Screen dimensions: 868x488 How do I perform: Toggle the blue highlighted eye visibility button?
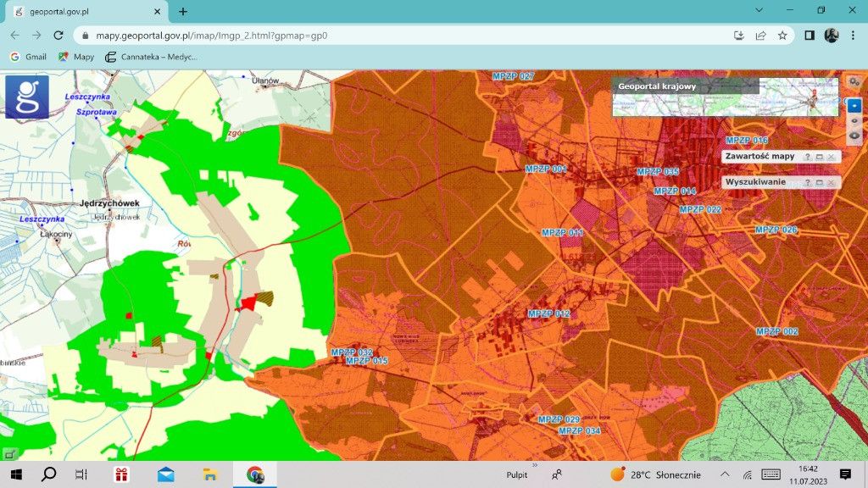point(854,104)
